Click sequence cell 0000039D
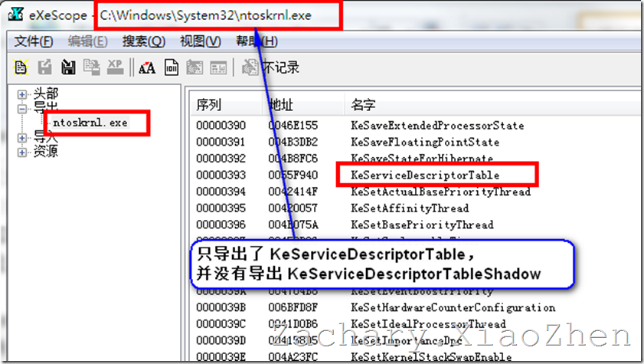Viewport: 644px width, 364px height. point(221,340)
